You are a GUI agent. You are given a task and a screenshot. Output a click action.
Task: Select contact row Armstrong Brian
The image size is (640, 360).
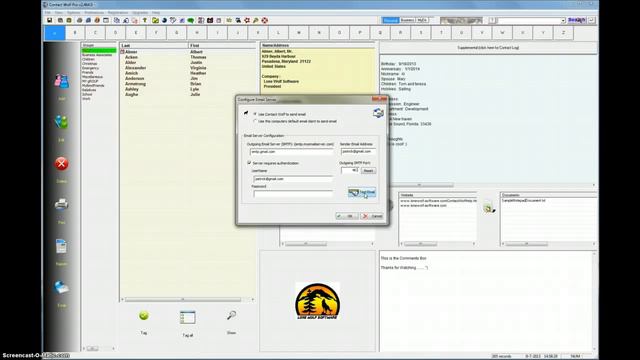(x=188, y=84)
